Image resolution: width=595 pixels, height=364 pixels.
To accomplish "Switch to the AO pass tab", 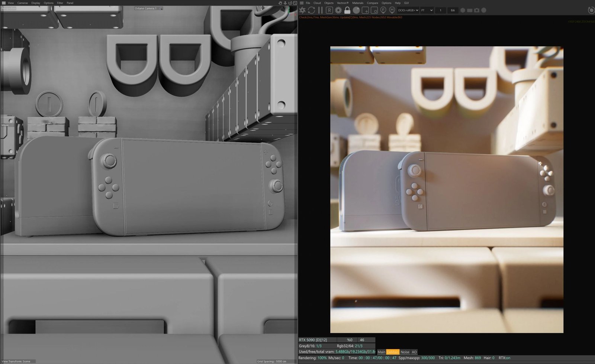I will [414, 352].
